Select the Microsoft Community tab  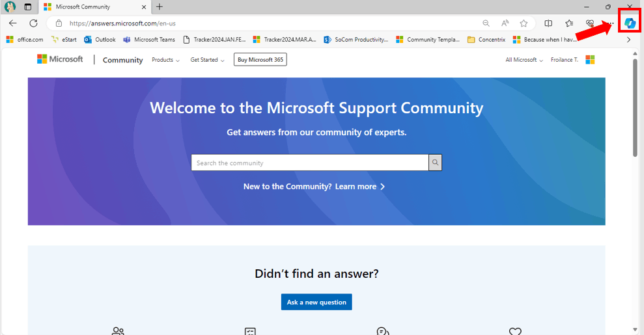coord(94,7)
